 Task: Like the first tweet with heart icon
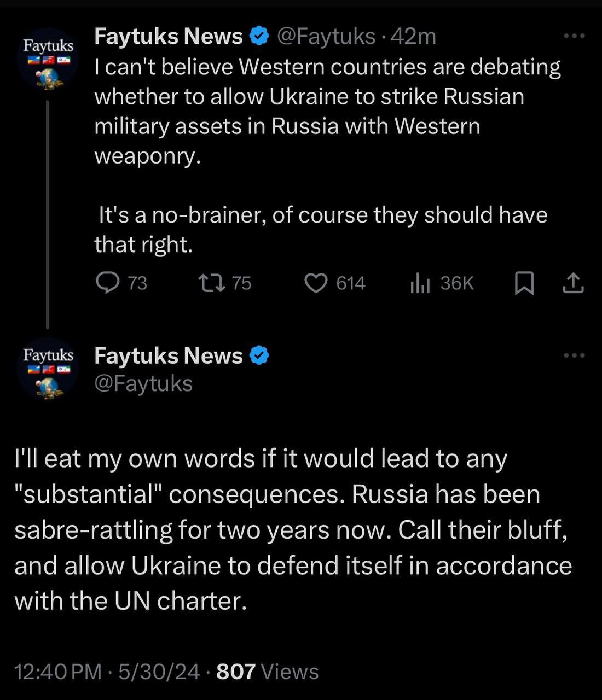[316, 283]
